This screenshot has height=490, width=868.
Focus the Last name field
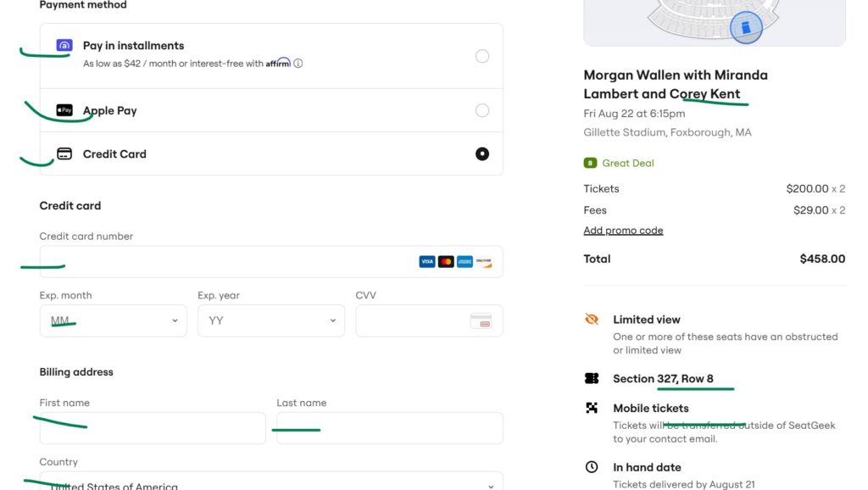pos(390,427)
